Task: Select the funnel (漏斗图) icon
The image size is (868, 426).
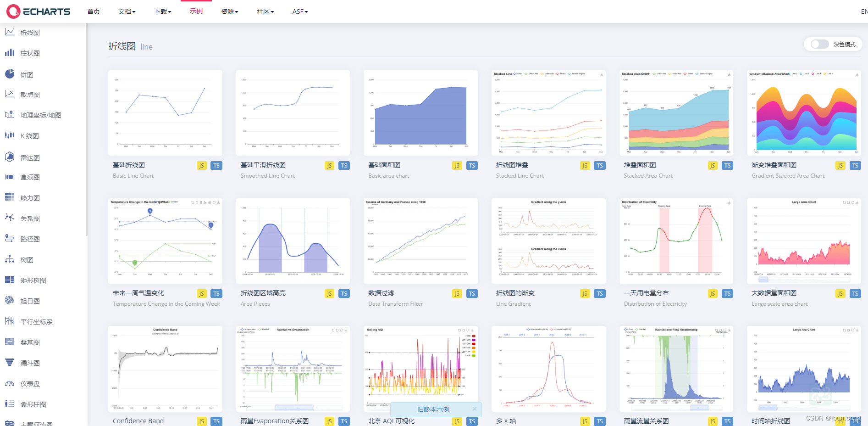Action: [x=9, y=363]
